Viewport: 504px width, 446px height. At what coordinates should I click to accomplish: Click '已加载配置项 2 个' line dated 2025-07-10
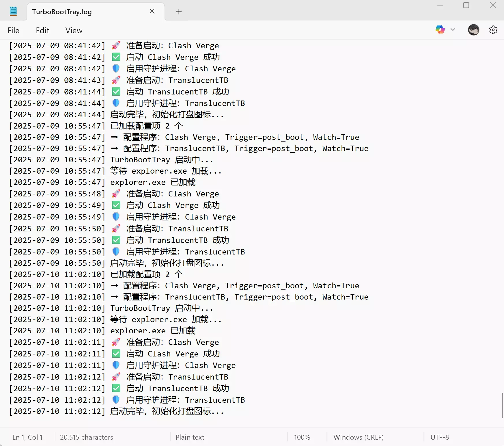click(96, 274)
